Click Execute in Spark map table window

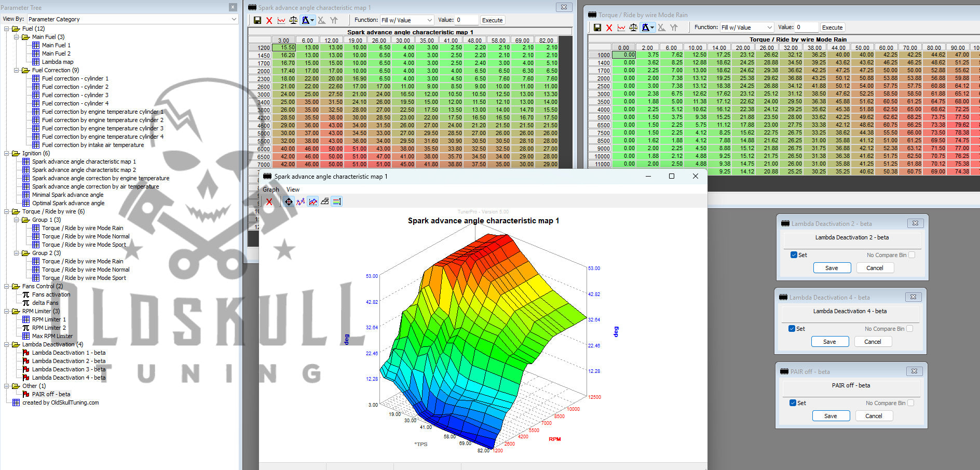click(x=492, y=20)
